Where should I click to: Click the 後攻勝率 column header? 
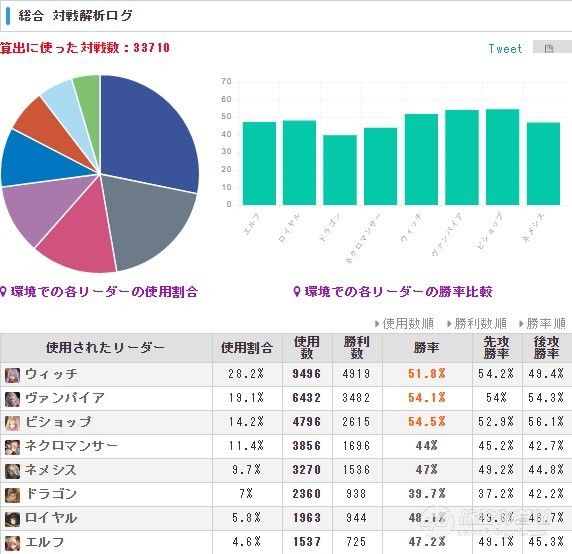click(546, 348)
